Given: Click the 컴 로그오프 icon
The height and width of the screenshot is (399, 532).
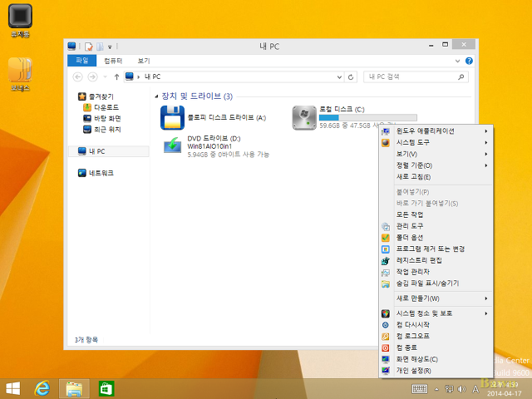Looking at the screenshot, I should 386,337.
